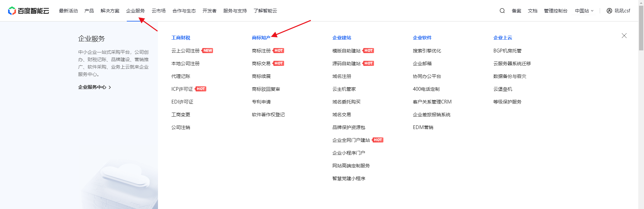This screenshot has width=644, height=209.
Task: Open the 企业建站 category heading
Action: coord(342,38)
